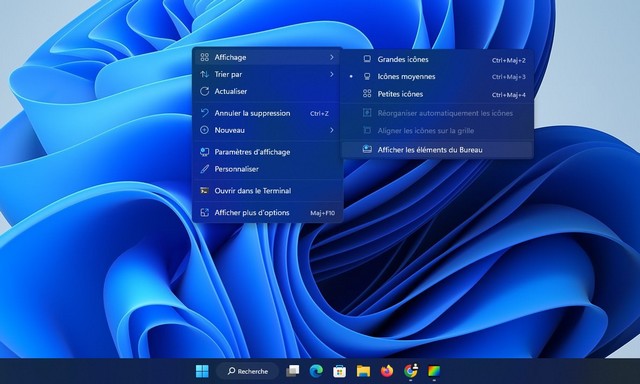Open the Nouveau submenu
640x384 pixels.
[267, 130]
